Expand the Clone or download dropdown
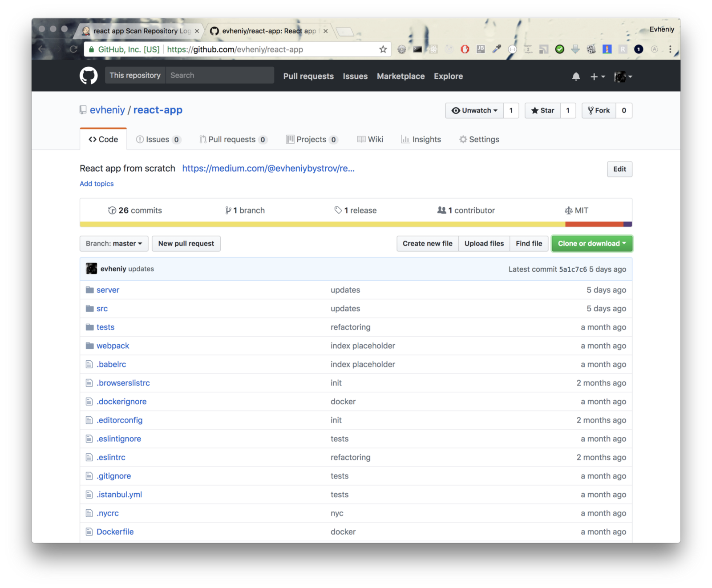 (x=592, y=243)
